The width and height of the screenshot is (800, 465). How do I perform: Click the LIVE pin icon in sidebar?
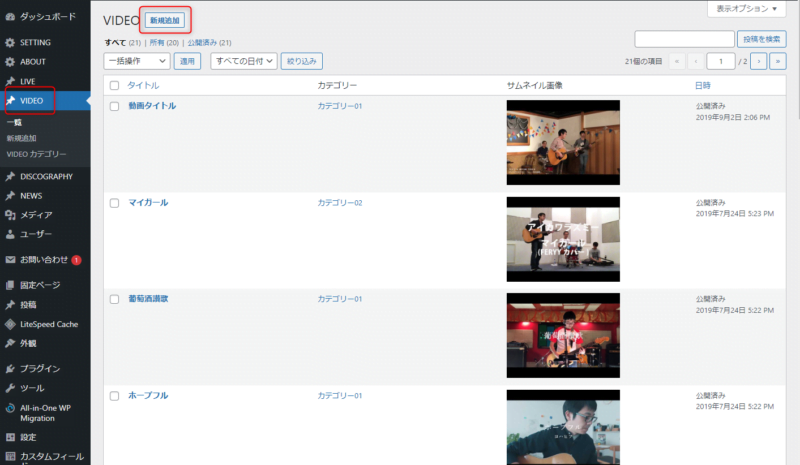(x=10, y=81)
